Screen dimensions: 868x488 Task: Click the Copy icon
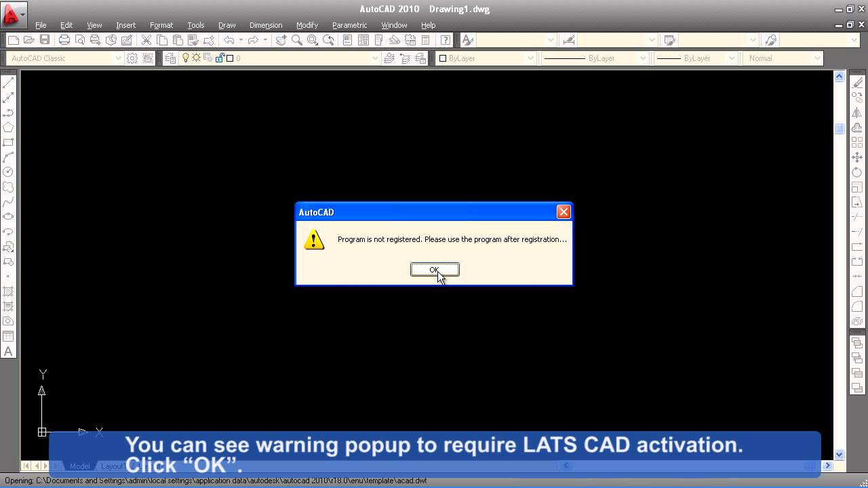[162, 41]
